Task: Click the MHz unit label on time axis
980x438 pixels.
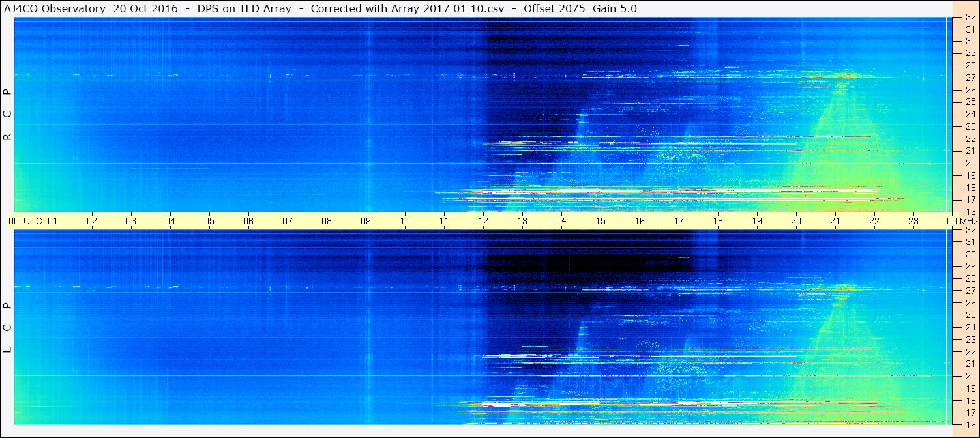Action: [969, 221]
